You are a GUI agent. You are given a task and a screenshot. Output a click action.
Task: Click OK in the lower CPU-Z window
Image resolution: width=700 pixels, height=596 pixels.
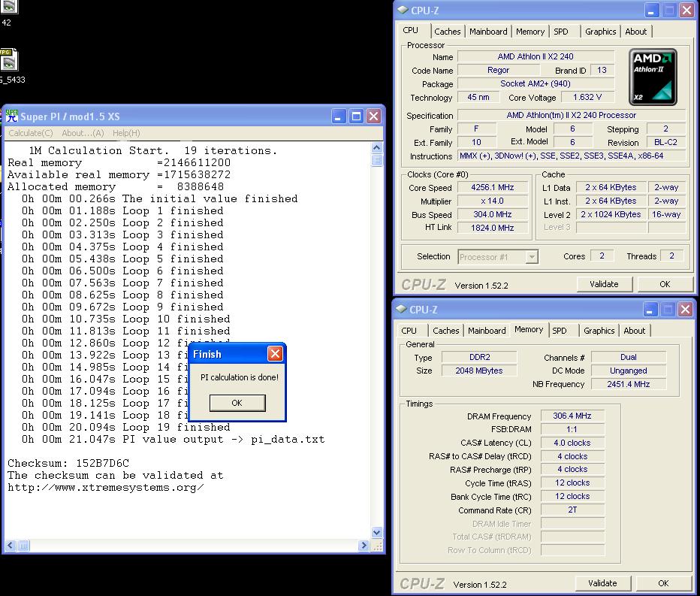[x=662, y=583]
